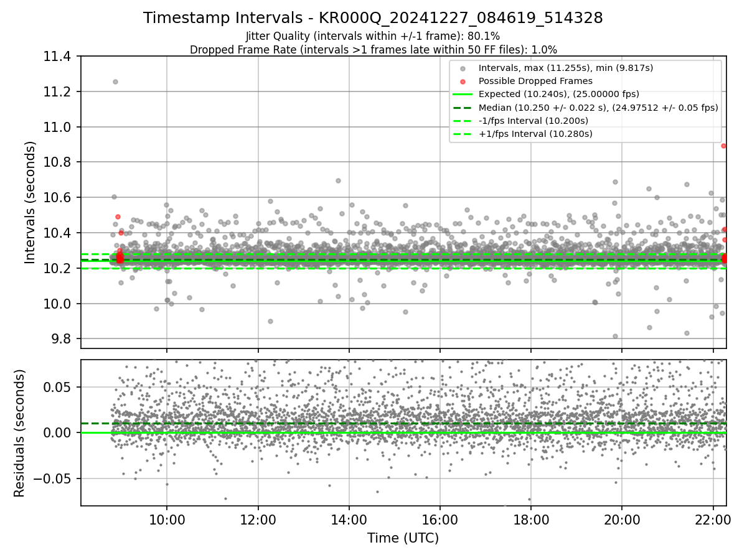Click legend entry '+1/fps Interval (10.280s)'
747x560 pixels.
click(535, 134)
